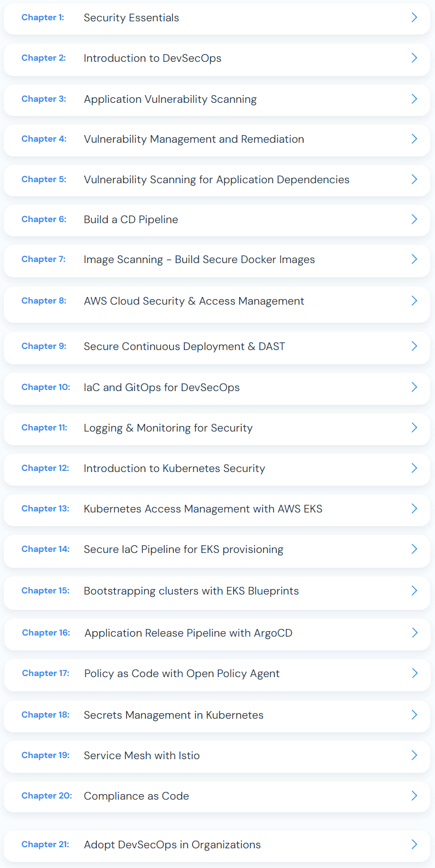Expand Chapter 1 using its chevron arrow
The height and width of the screenshot is (868, 435).
tap(414, 18)
